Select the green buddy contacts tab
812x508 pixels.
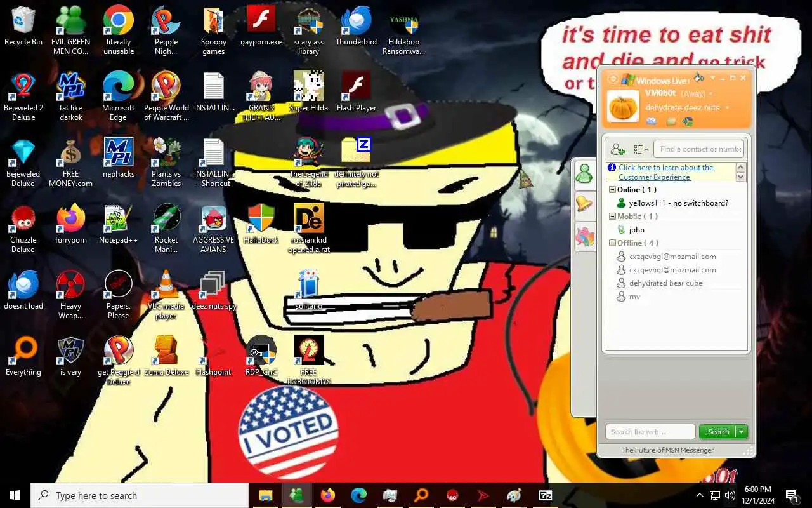[584, 173]
